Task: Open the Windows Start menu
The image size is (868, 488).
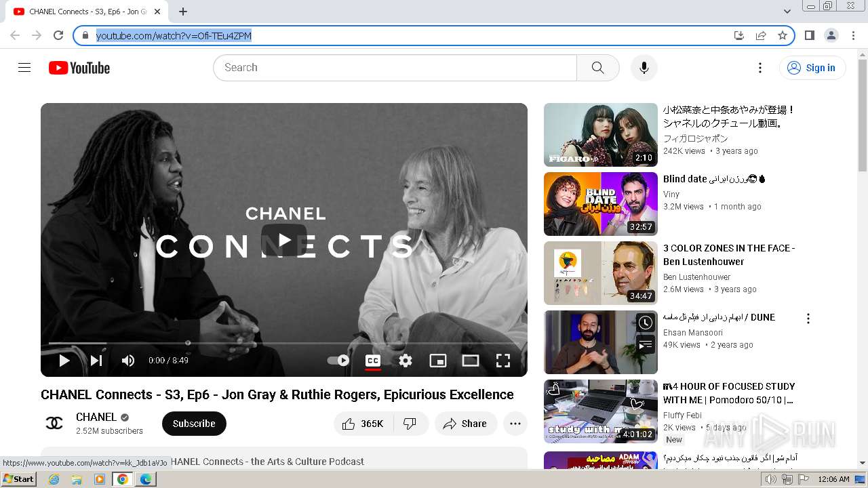Action: pos(19,479)
